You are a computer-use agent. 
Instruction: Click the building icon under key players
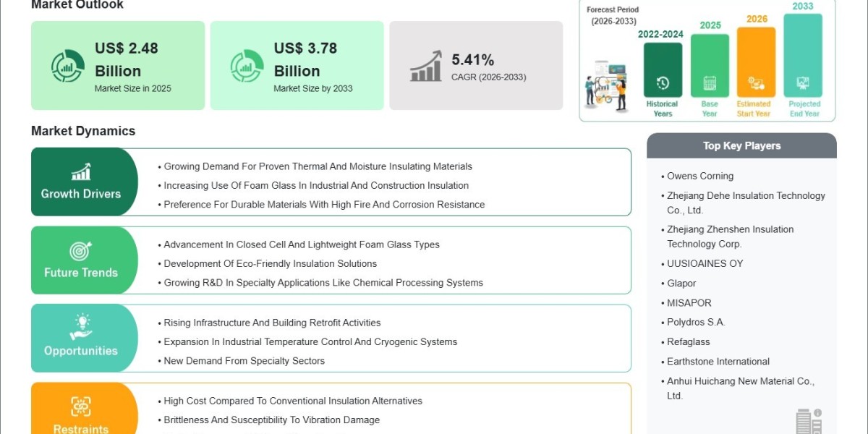tap(808, 421)
